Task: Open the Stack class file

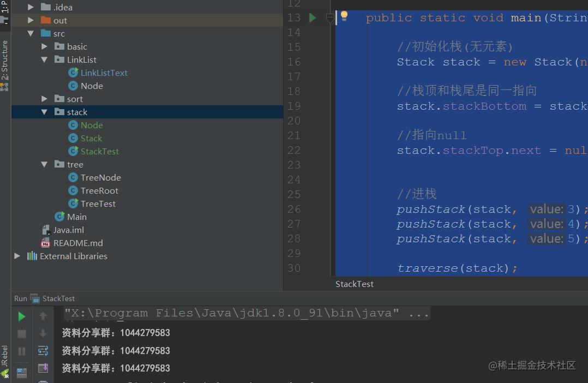Action: pyautogui.click(x=91, y=139)
